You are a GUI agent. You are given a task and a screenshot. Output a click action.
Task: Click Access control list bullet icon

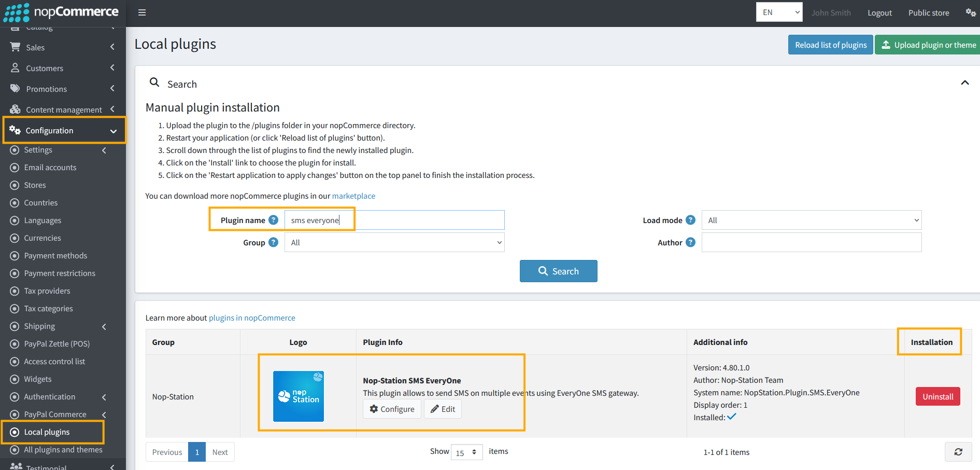pyautogui.click(x=15, y=362)
